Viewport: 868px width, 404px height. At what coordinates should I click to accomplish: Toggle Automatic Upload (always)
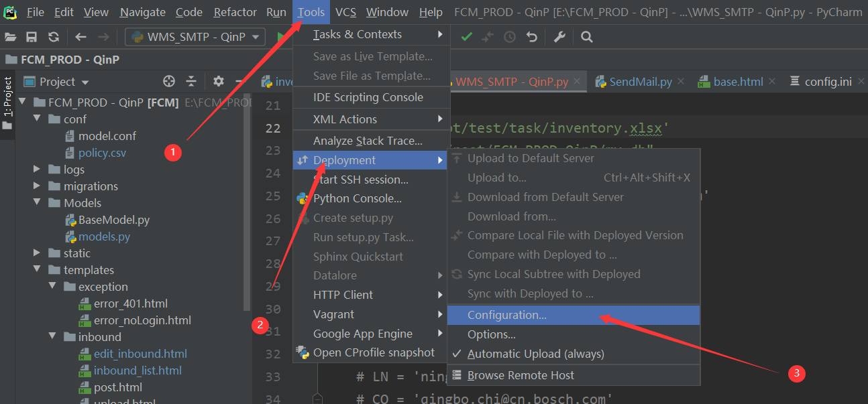pyautogui.click(x=574, y=354)
